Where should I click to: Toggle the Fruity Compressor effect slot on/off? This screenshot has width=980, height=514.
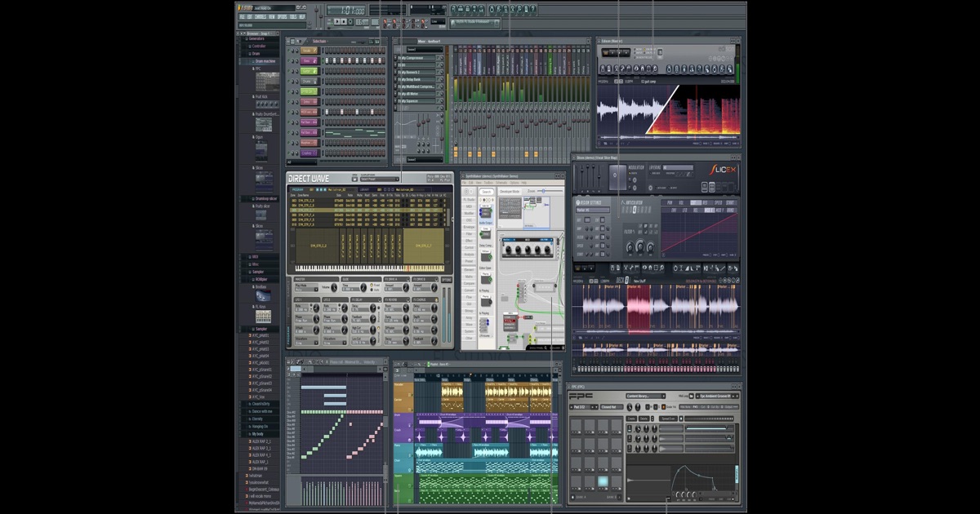click(x=395, y=58)
